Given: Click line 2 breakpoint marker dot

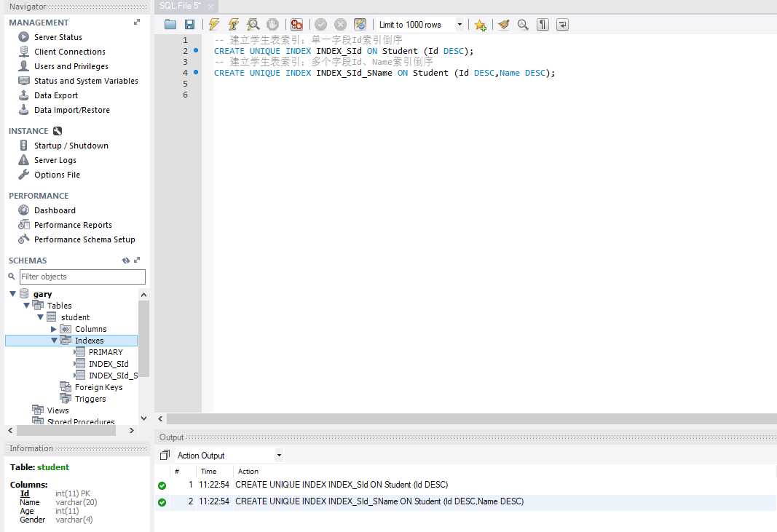Looking at the screenshot, I should click(x=196, y=50).
